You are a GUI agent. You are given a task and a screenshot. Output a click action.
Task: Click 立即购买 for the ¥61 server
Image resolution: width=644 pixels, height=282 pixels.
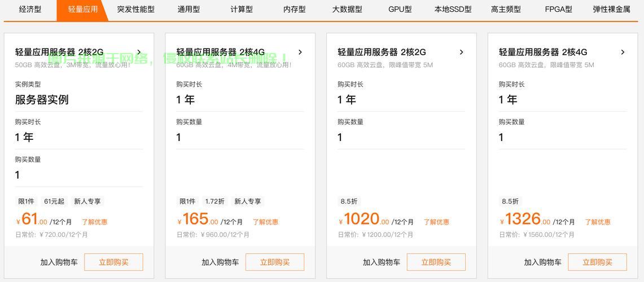tap(113, 262)
